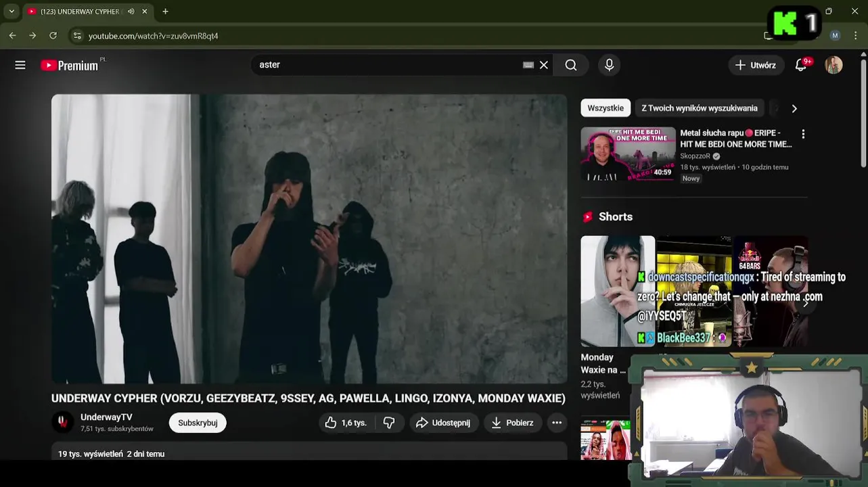
Task: Open the UnderwayTV channel avatar
Action: point(63,422)
